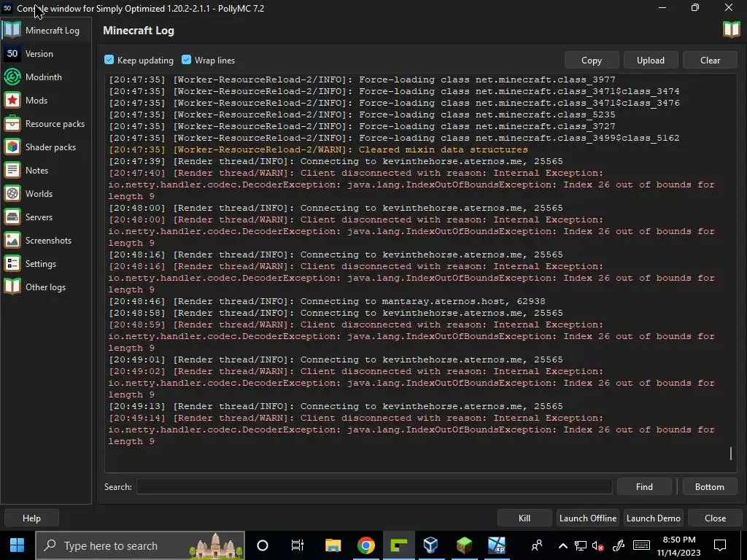The height and width of the screenshot is (560, 747).
Task: Switch to the Modrinth page
Action: point(46,77)
